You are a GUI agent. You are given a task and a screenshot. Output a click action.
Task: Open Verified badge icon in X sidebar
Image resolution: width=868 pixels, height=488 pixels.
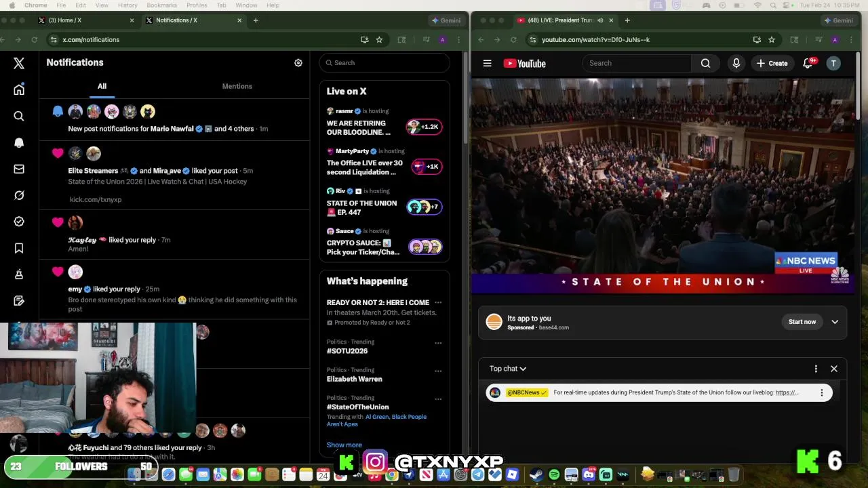pyautogui.click(x=19, y=222)
